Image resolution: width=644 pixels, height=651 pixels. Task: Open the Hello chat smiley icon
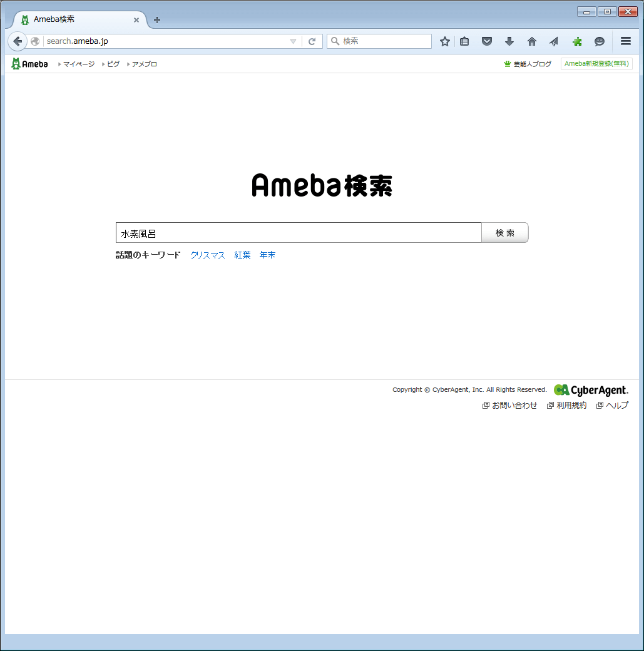coord(599,41)
